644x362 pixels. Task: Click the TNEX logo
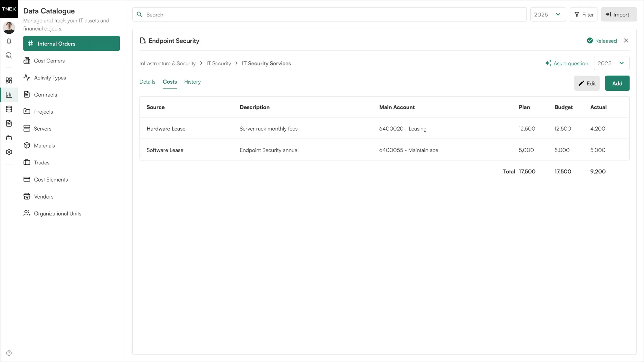[x=9, y=9]
